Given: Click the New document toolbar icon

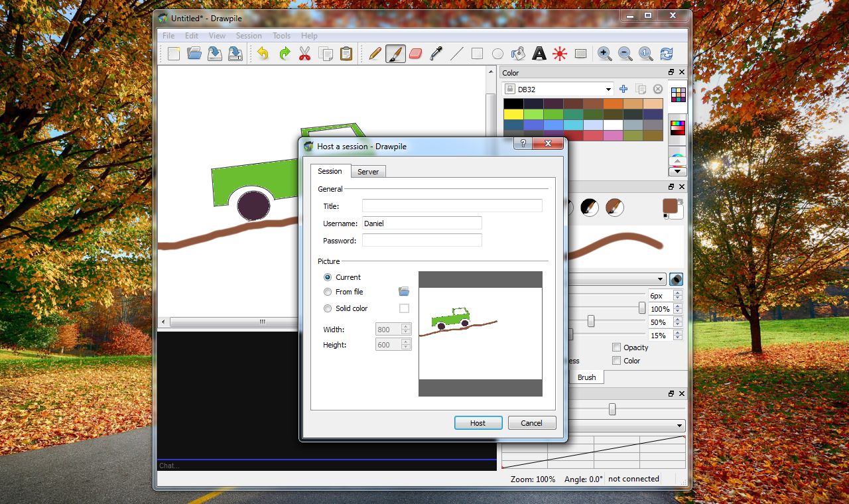Looking at the screenshot, I should pos(174,54).
